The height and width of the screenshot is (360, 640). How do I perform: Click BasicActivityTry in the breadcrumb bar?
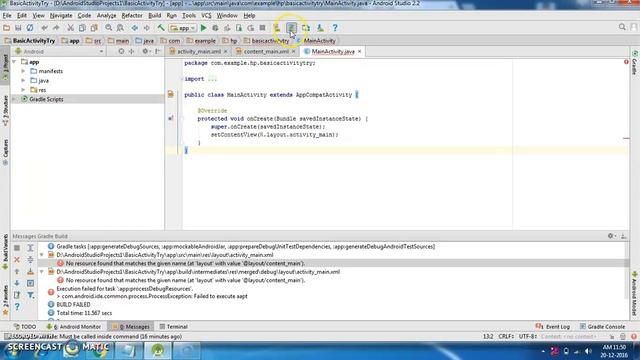point(30,41)
